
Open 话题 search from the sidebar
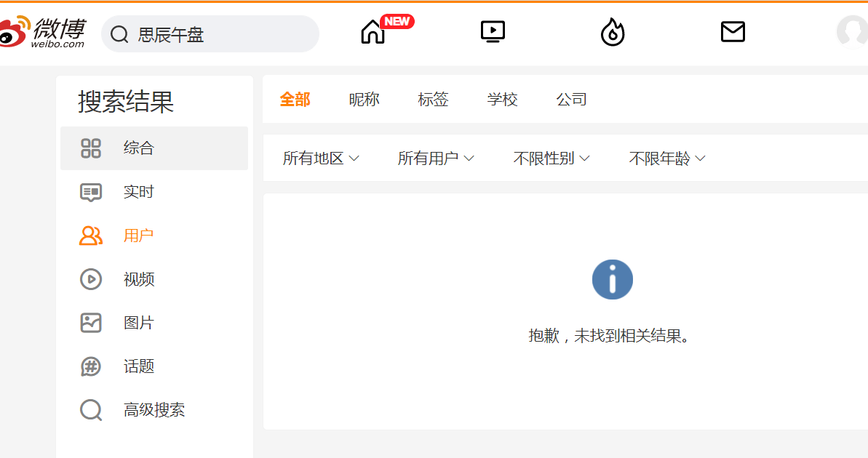(138, 366)
